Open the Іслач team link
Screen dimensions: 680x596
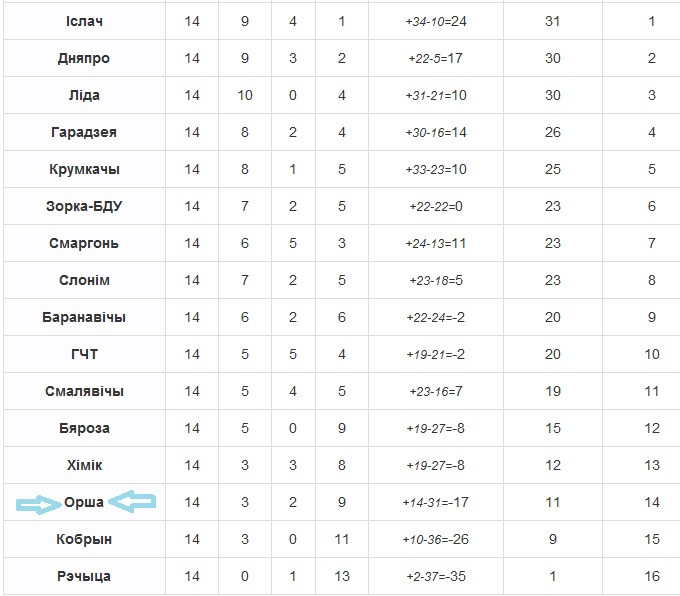pos(84,21)
